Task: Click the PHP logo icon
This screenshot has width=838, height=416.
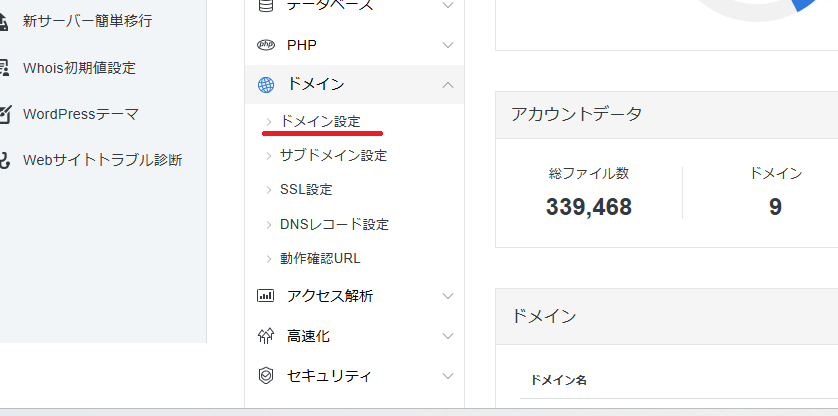Action: (265, 45)
